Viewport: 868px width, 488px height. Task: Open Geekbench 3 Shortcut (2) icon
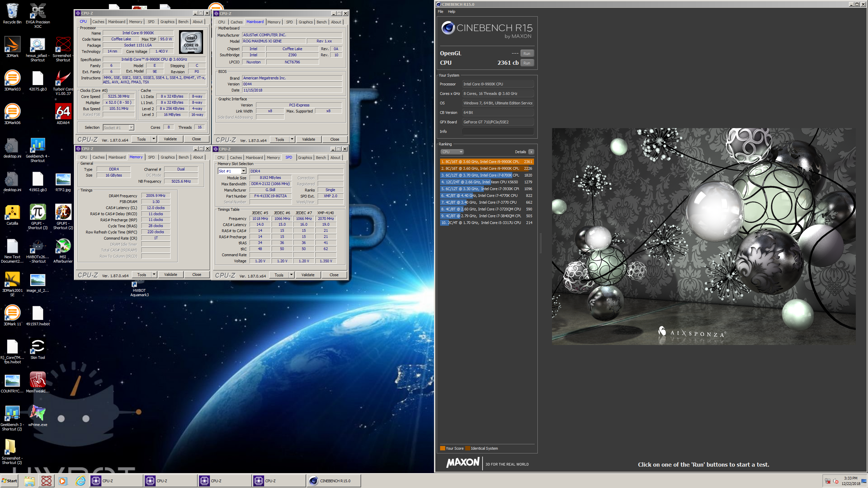12,418
